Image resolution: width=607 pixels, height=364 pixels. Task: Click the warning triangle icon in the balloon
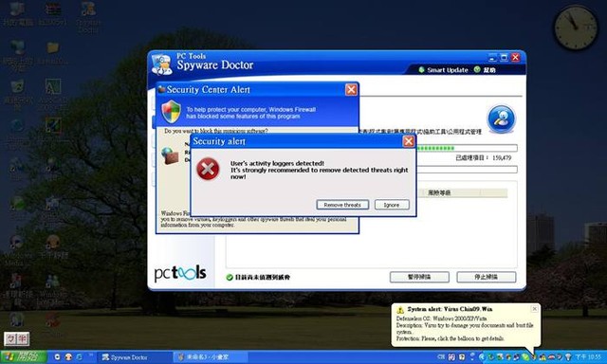[x=400, y=309]
